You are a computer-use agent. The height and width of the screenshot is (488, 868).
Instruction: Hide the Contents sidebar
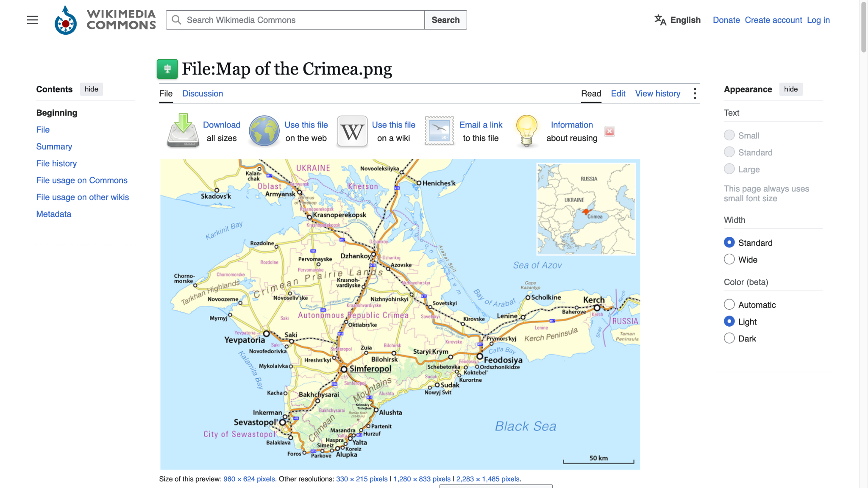tap(91, 89)
